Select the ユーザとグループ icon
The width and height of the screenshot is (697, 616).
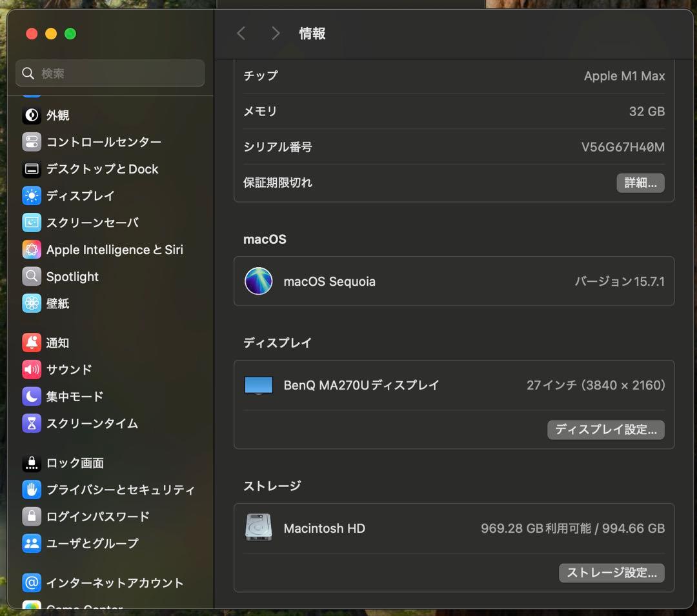click(32, 543)
